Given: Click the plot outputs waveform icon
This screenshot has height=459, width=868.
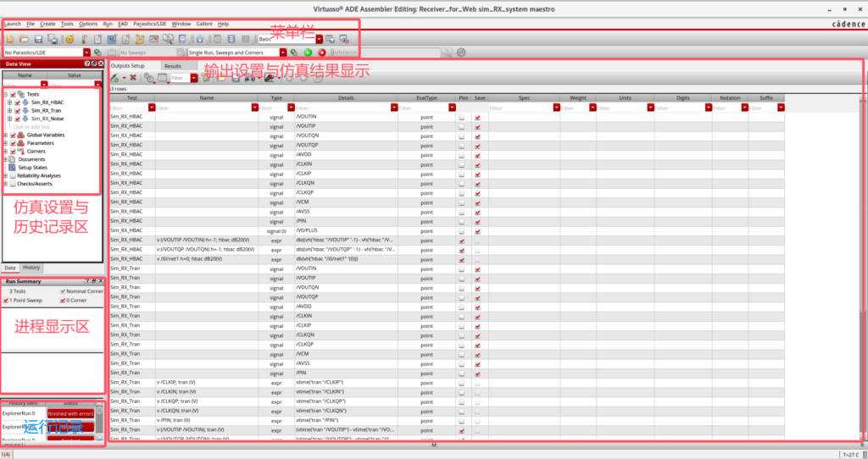Looking at the screenshot, I should (269, 78).
